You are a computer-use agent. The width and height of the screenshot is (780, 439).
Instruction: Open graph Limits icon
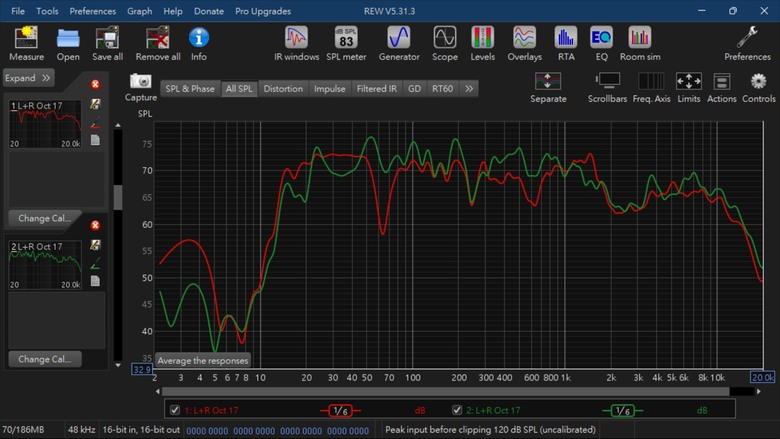[688, 81]
